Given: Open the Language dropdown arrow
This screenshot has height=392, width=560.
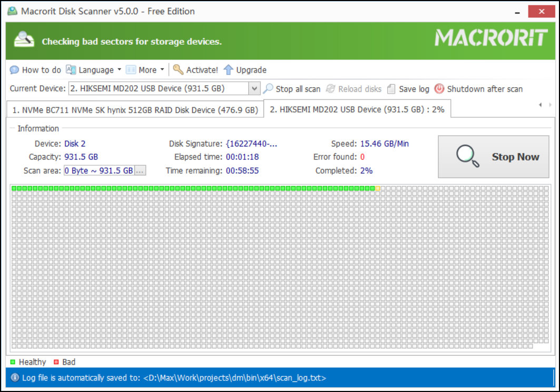Looking at the screenshot, I should 119,69.
